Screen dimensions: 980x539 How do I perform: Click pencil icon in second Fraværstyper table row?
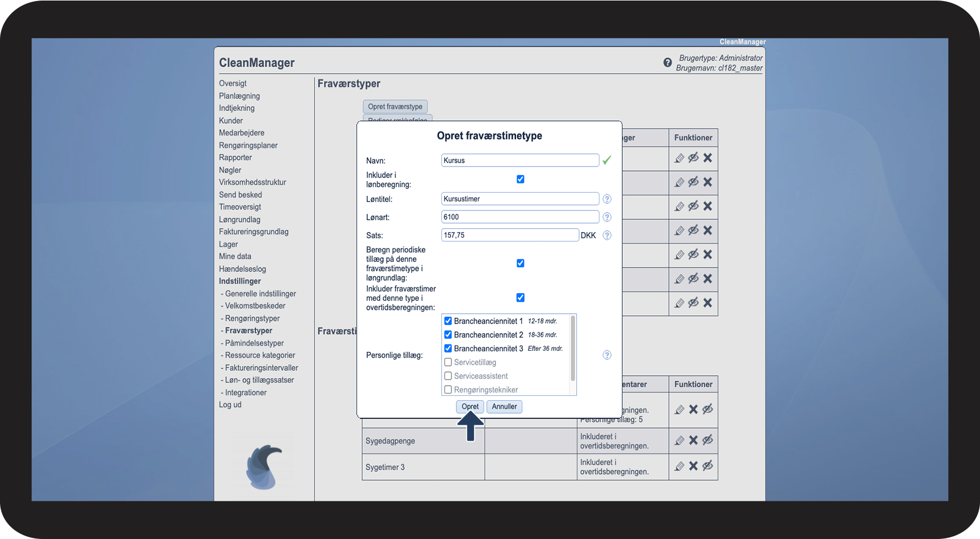[x=679, y=182]
